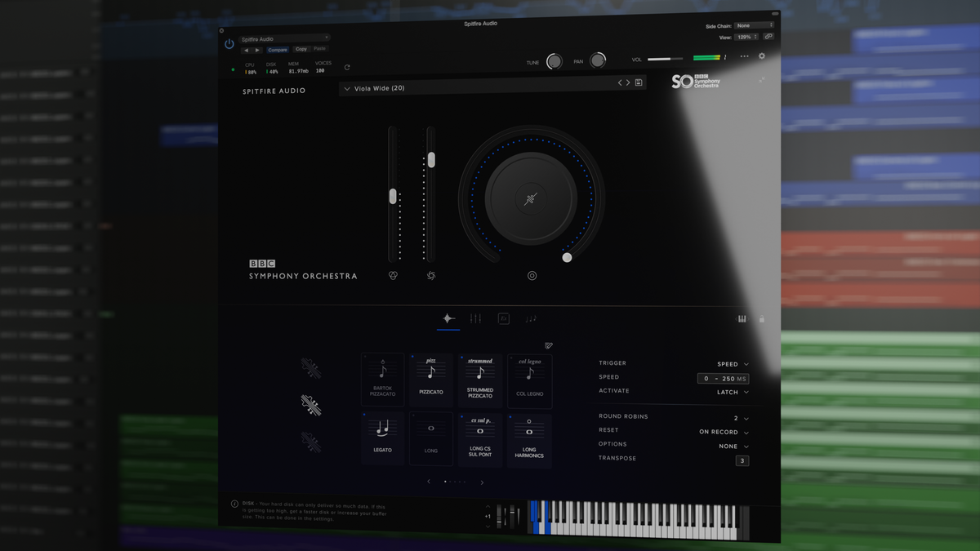Choose the Legato articulation tile
The height and width of the screenshot is (551, 980).
point(382,437)
